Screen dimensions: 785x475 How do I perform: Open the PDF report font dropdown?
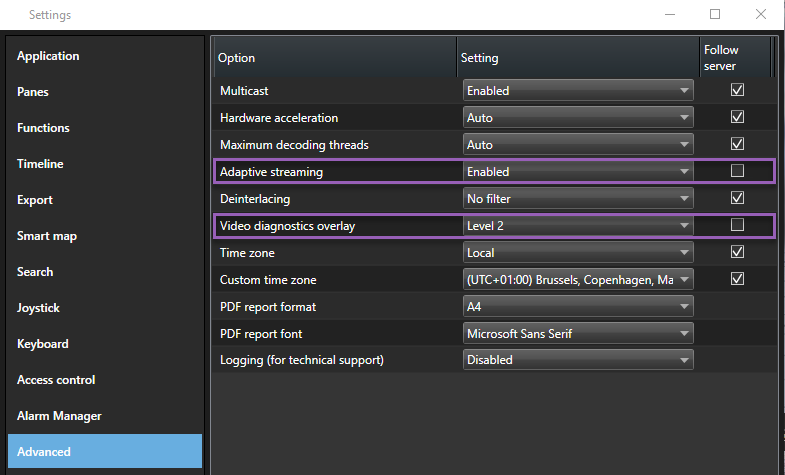tap(578, 333)
